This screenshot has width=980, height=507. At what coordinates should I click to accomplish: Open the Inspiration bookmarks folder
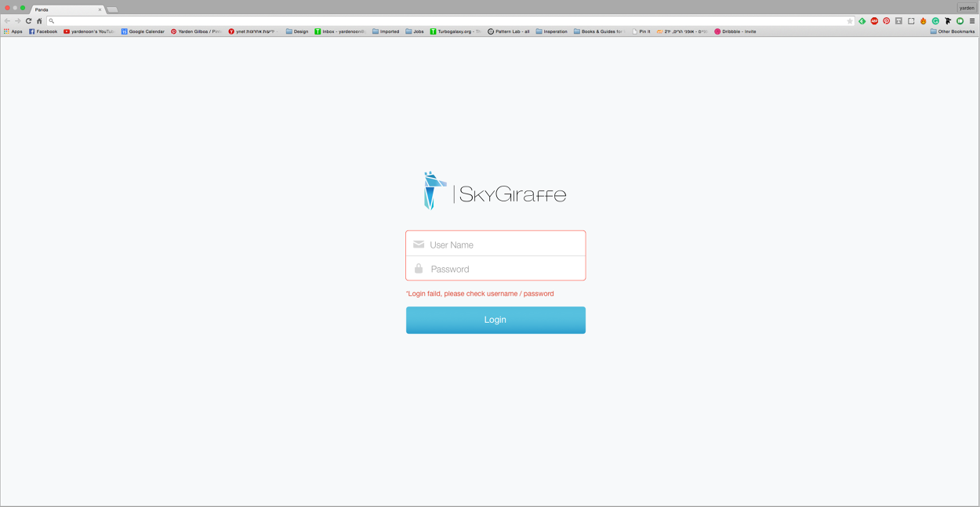551,31
